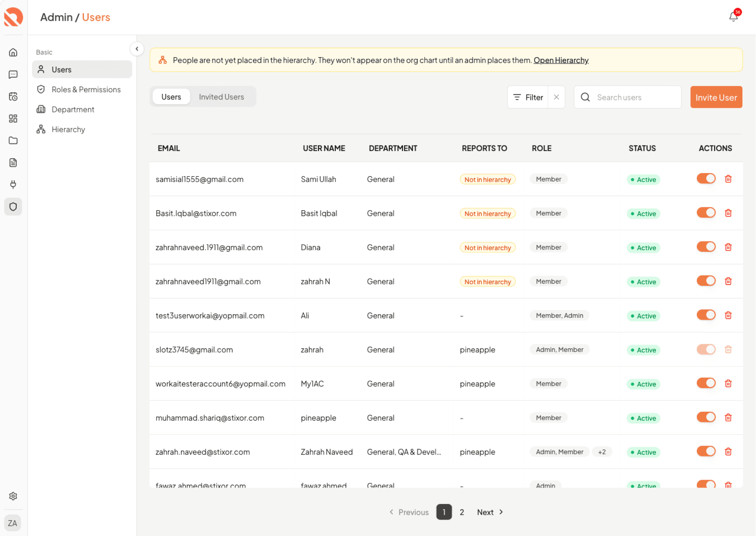This screenshot has width=756, height=536.
Task: Click the dashboard grid icon in left rail
Action: [x=13, y=118]
